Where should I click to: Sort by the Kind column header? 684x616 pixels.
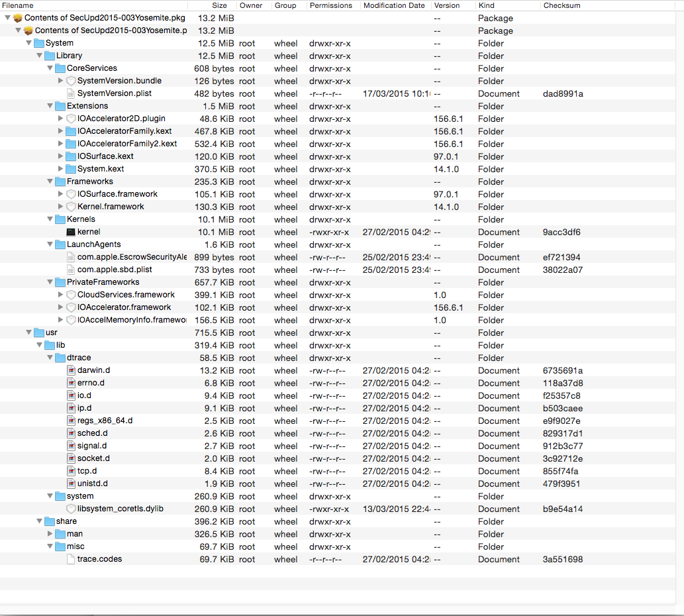point(508,5)
